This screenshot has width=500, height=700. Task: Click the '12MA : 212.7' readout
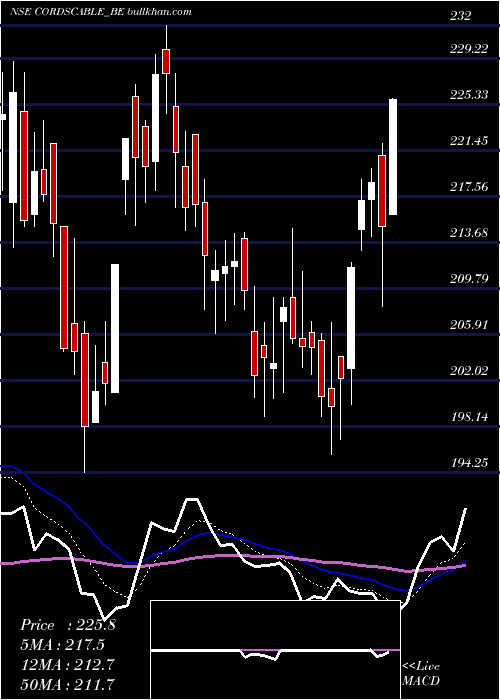68,664
